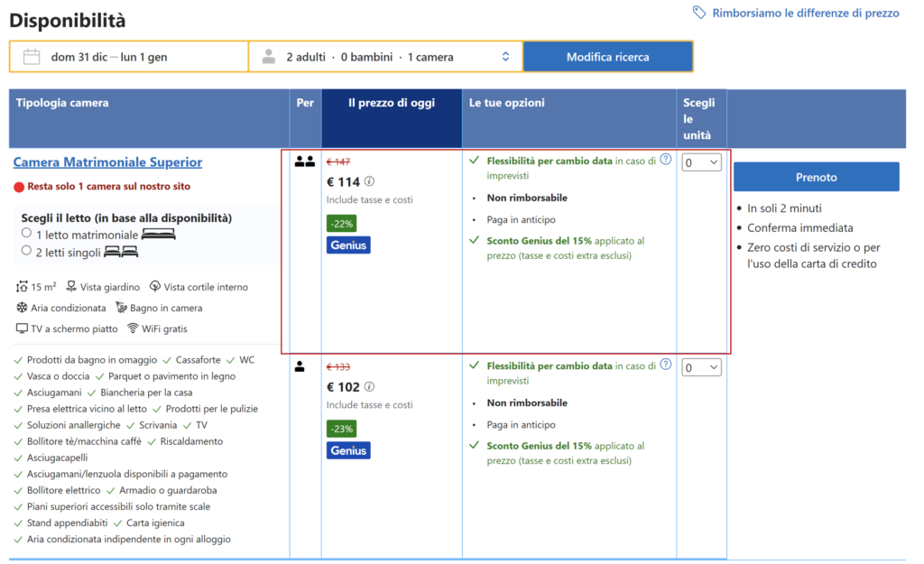The image size is (924, 564).
Task: Expand the guests and rooms selector
Action: (x=505, y=57)
